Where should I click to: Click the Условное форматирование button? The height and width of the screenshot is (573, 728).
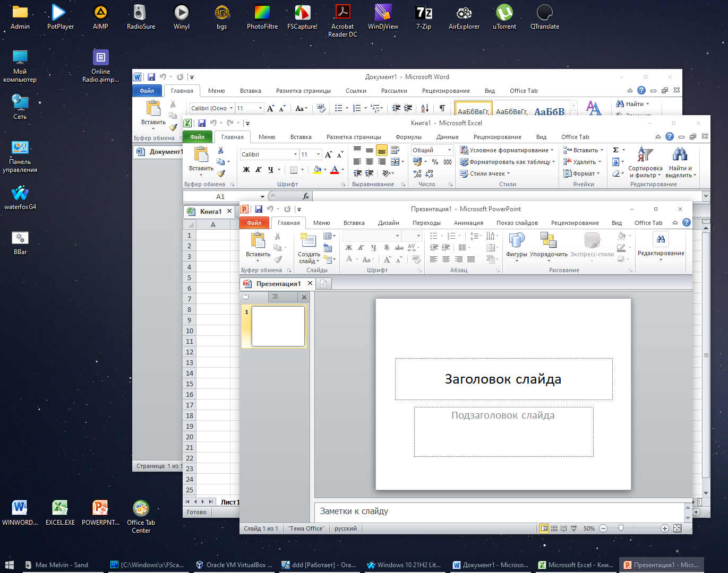[x=507, y=150]
